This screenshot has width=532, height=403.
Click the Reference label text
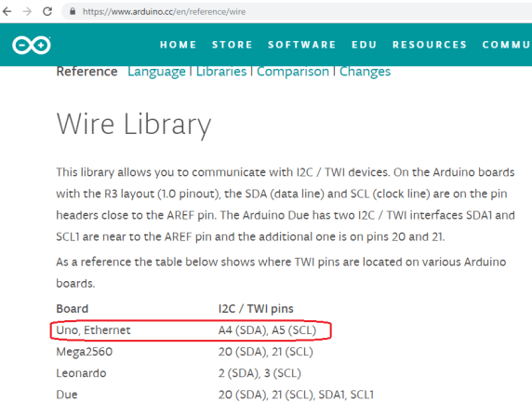pos(86,72)
